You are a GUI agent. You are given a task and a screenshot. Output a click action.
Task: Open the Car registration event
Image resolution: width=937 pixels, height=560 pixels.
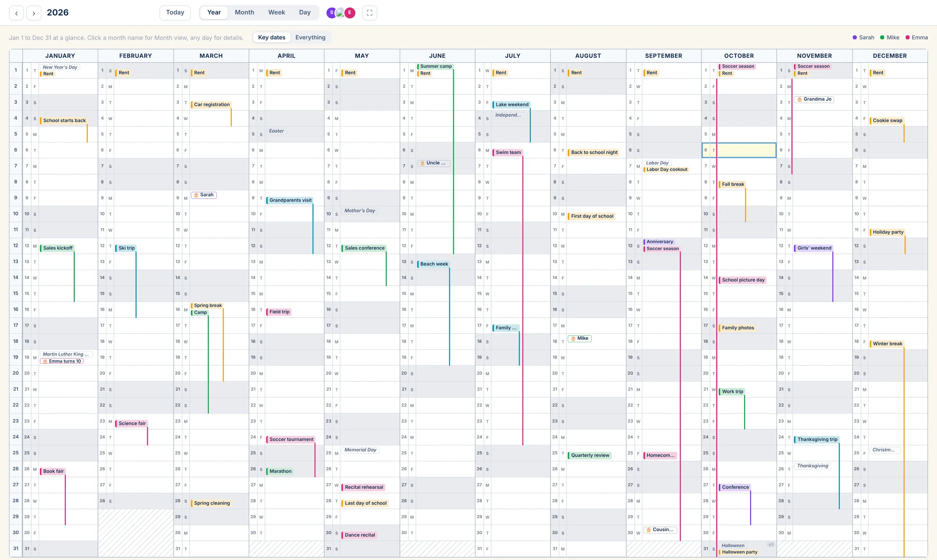211,105
